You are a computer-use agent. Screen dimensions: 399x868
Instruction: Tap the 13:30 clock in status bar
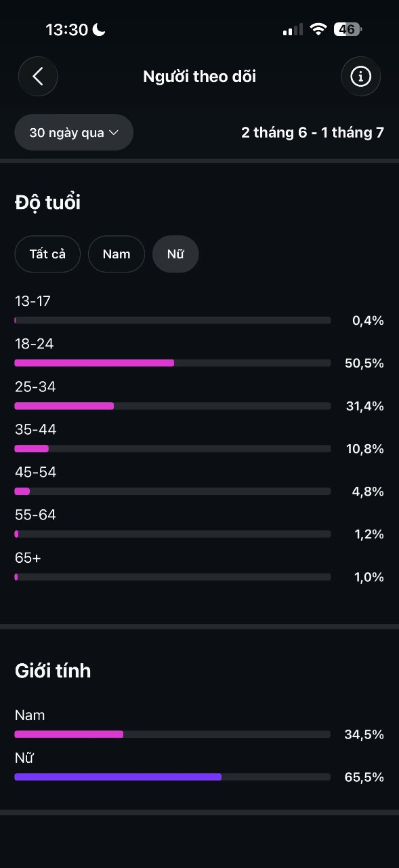point(67,29)
